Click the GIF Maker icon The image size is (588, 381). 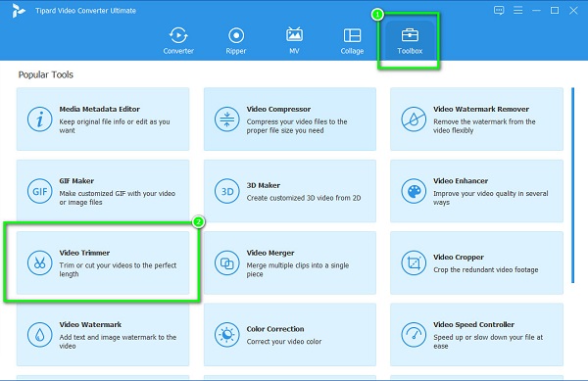tap(39, 191)
